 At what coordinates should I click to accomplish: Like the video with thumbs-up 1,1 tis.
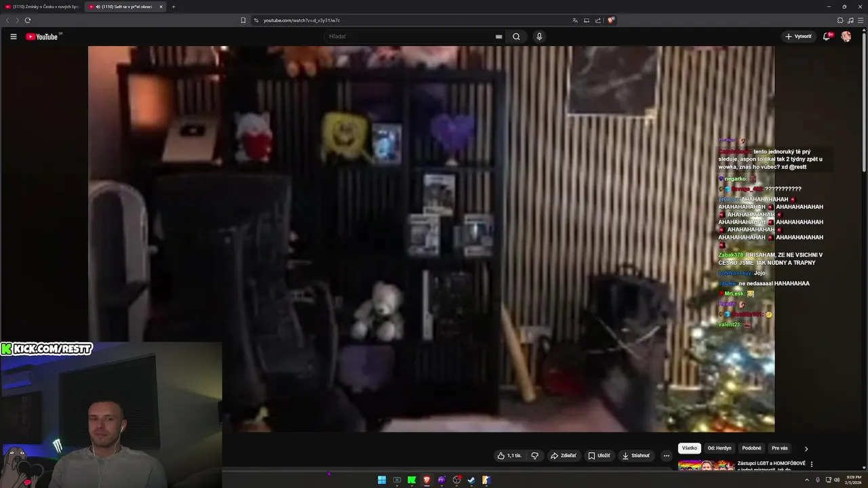pyautogui.click(x=509, y=455)
